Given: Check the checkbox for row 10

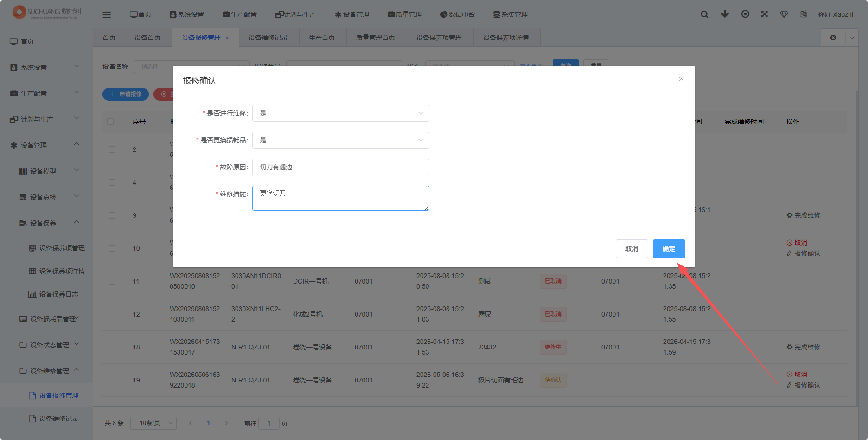Looking at the screenshot, I should (112, 248).
